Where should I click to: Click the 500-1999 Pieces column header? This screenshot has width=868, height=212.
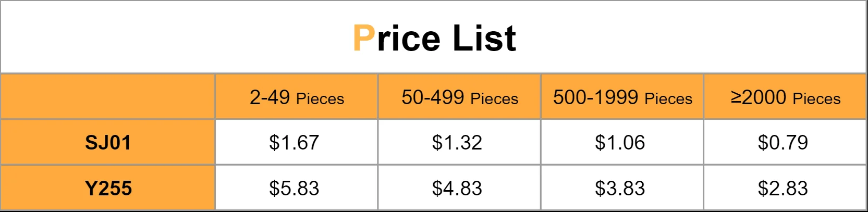pos(622,97)
